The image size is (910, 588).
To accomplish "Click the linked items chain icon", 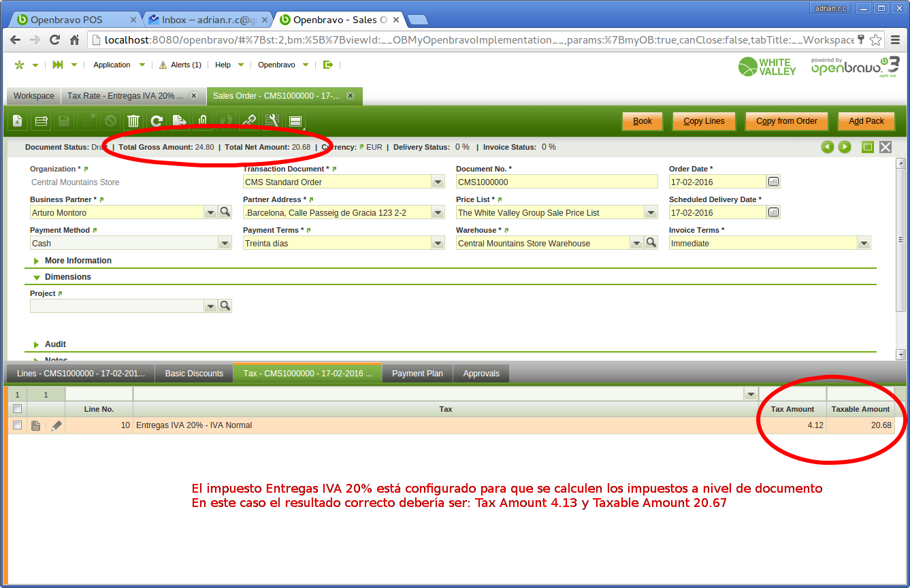I will point(249,121).
